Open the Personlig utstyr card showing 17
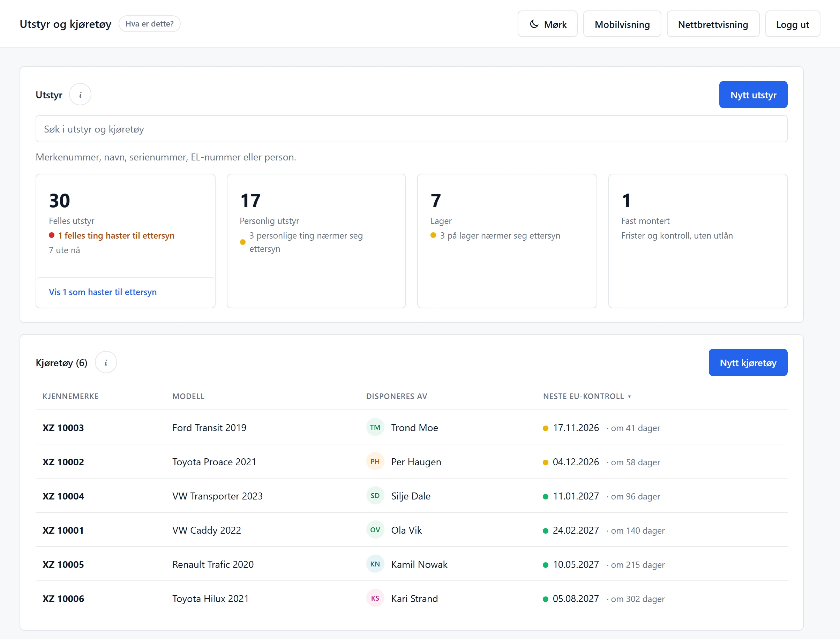840x639 pixels. tap(316, 241)
